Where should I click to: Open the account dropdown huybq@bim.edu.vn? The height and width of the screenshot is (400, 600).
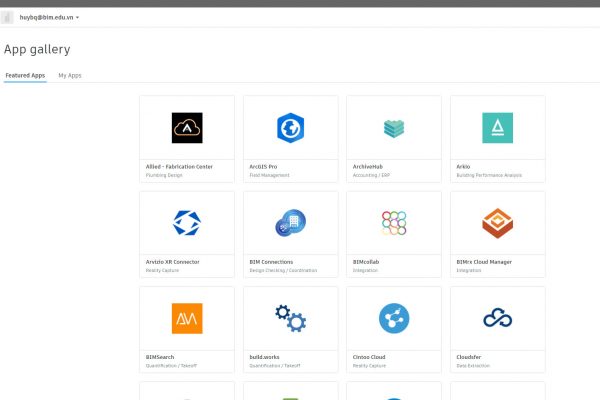(x=50, y=17)
